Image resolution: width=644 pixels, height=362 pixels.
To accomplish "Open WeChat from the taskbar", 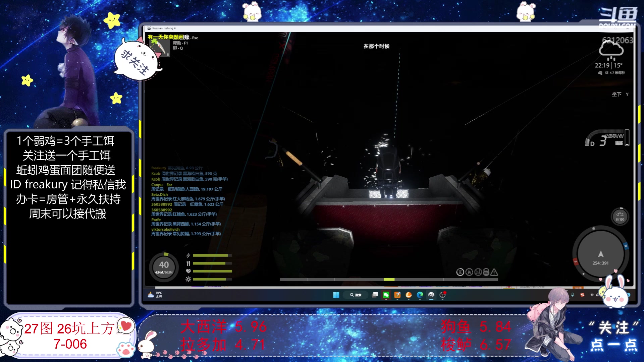I will pos(386,295).
